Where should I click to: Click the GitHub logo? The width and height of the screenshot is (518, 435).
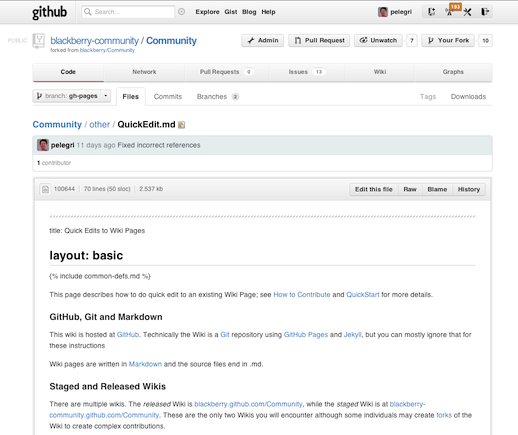click(x=49, y=12)
